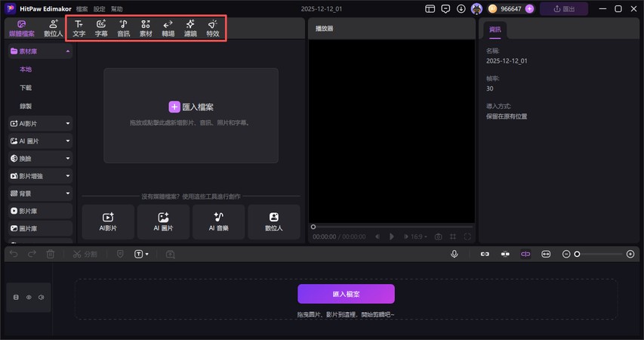Mute the timeline track speaker icon
The image size is (644, 340).
tap(41, 298)
